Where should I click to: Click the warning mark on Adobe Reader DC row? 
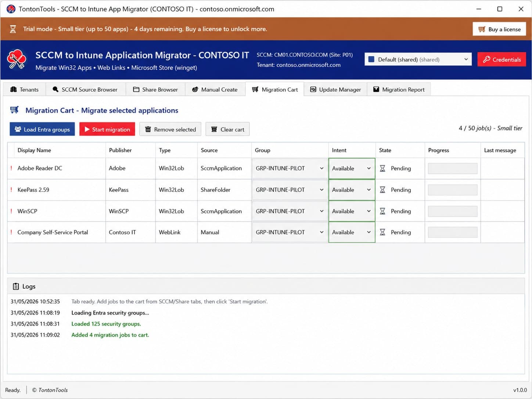coord(11,168)
